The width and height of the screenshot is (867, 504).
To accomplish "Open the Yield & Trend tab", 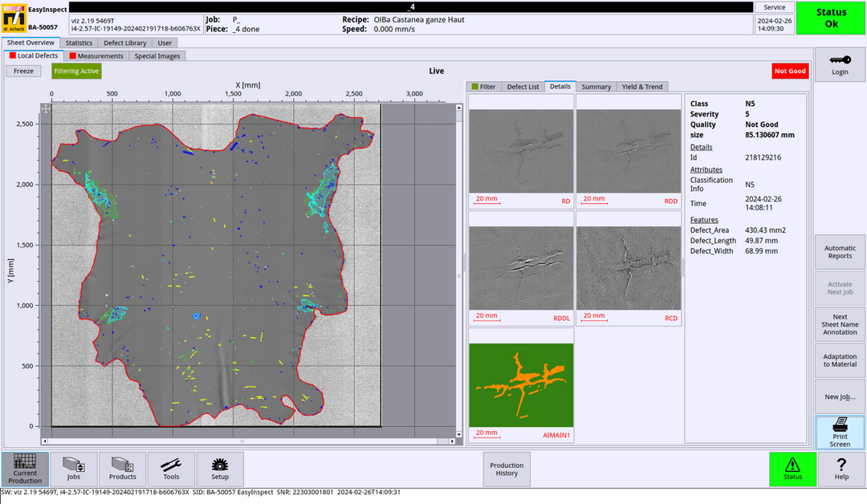I will click(642, 87).
